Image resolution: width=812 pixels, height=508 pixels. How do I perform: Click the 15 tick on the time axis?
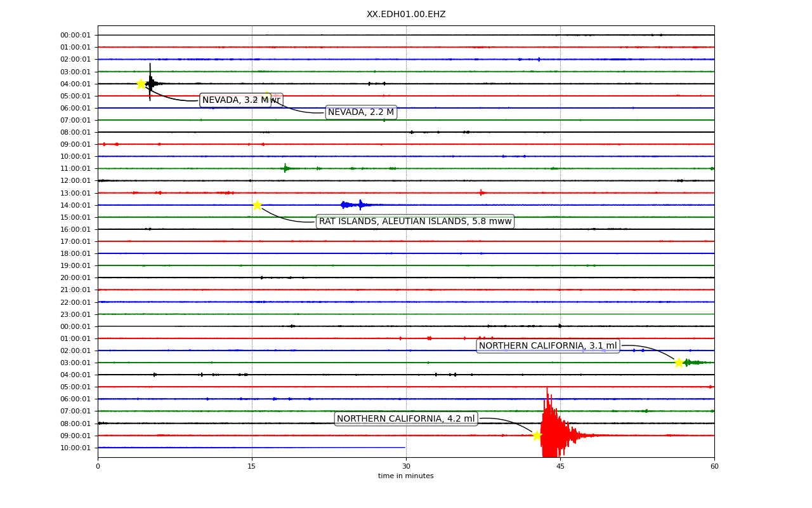pos(252,467)
